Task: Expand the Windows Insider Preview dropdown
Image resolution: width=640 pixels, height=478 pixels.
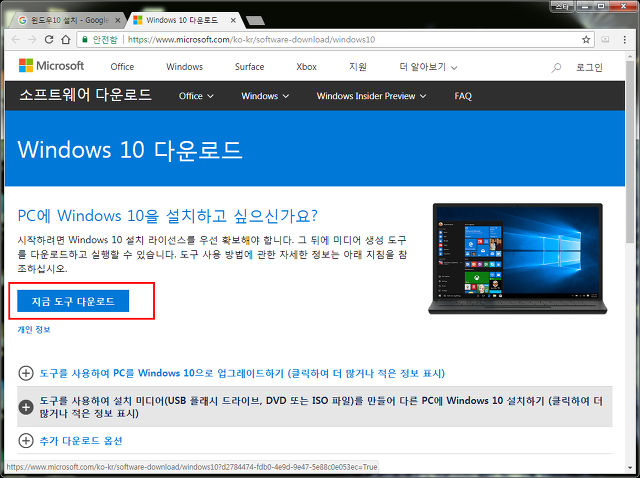Action: point(371,96)
